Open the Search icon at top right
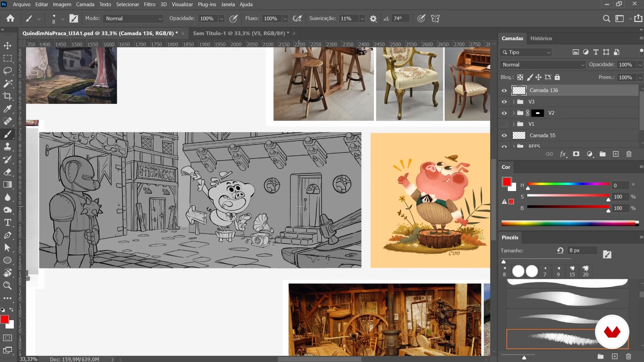The image size is (644, 362). click(x=606, y=18)
